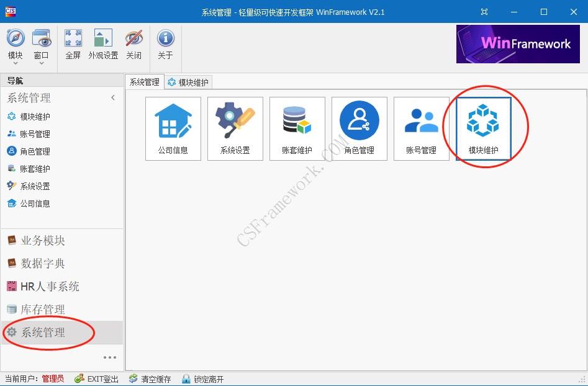Open the 模块维护 cube tile
Screen dimensions: 588x386
tap(483, 128)
